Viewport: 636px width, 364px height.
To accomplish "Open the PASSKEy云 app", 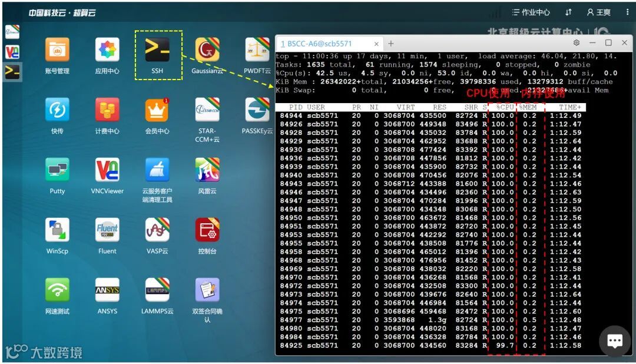I will (x=257, y=110).
